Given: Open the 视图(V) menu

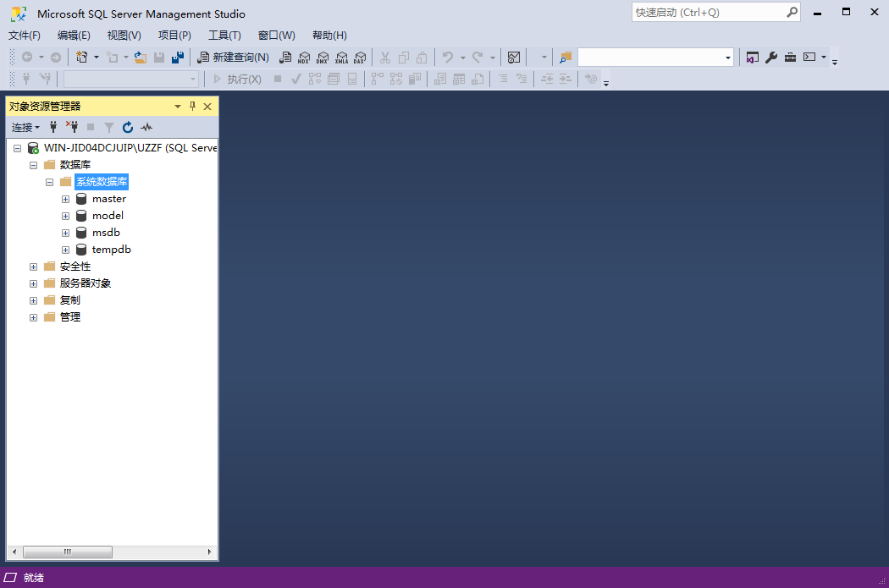Looking at the screenshot, I should point(124,36).
